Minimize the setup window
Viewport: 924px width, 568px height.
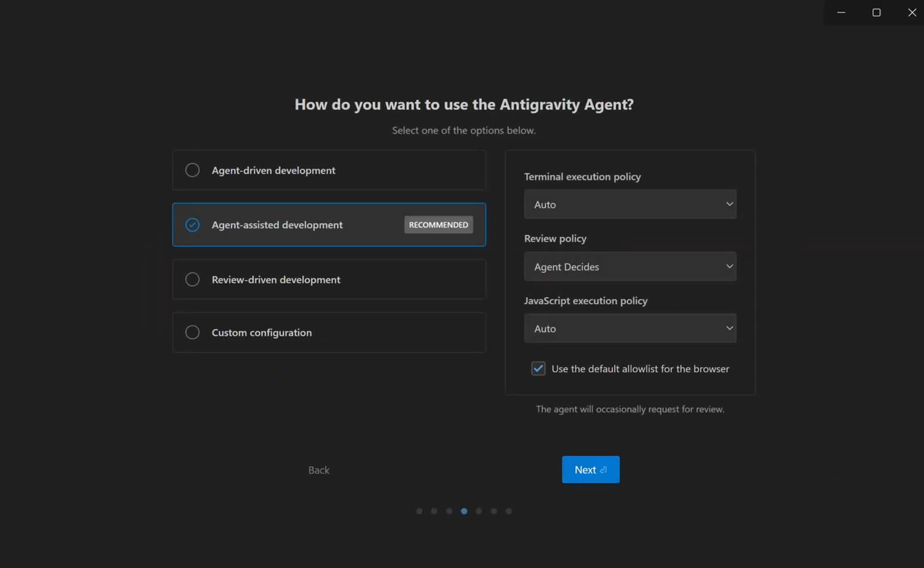point(841,12)
